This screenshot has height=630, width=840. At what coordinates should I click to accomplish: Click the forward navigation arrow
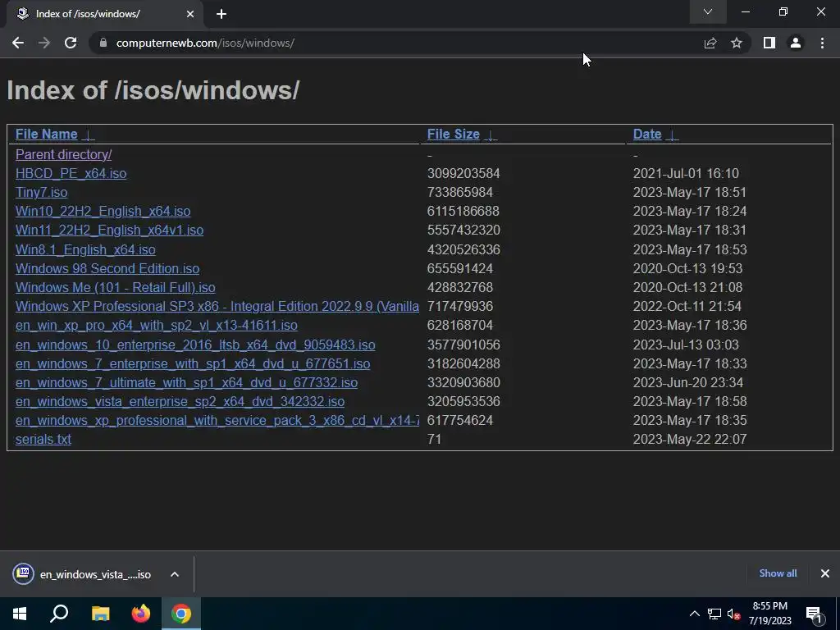pyautogui.click(x=44, y=43)
